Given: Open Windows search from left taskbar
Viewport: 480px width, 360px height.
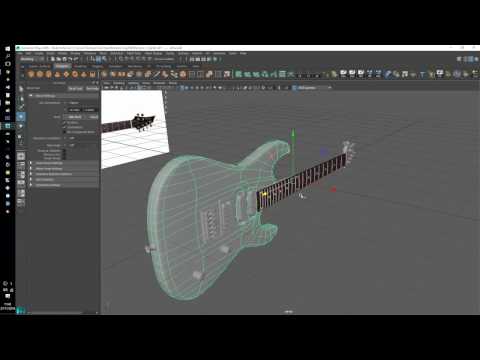Looking at the screenshot, I should pos(8,56).
